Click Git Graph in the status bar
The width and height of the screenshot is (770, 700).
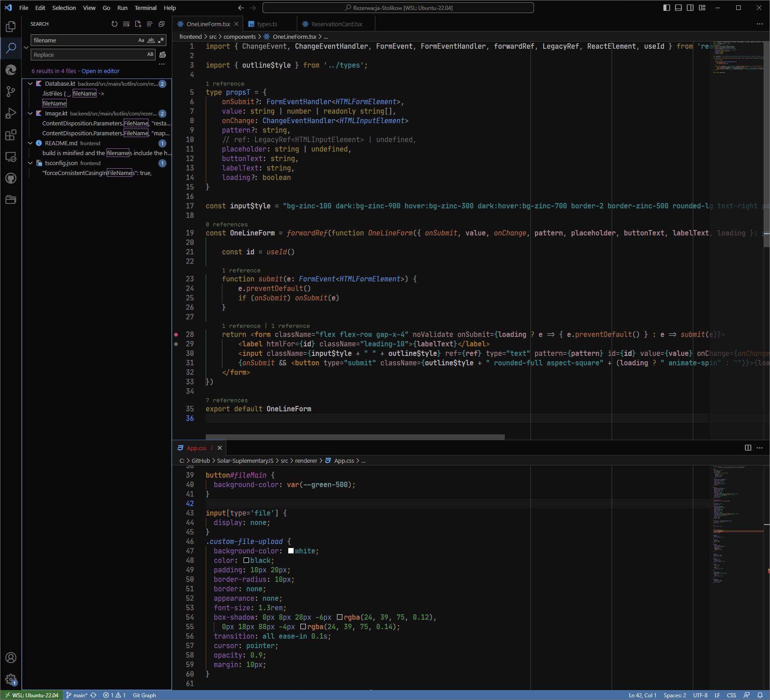pyautogui.click(x=144, y=695)
